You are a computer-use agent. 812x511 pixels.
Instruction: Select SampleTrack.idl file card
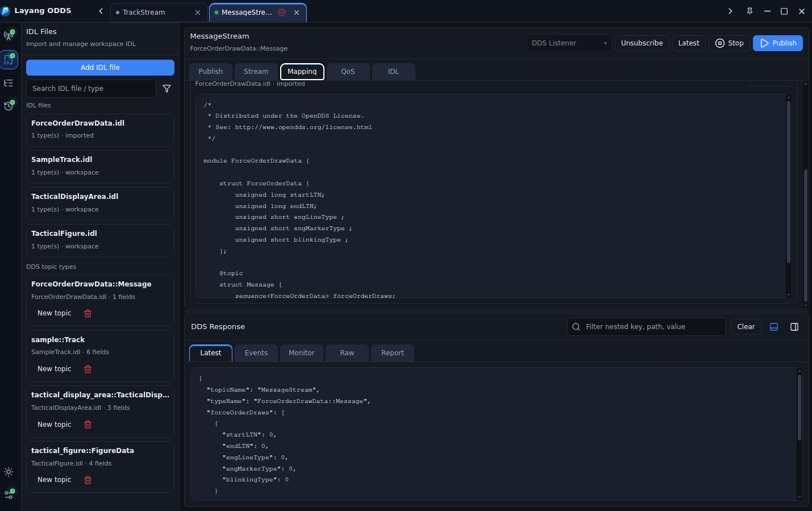(x=100, y=167)
